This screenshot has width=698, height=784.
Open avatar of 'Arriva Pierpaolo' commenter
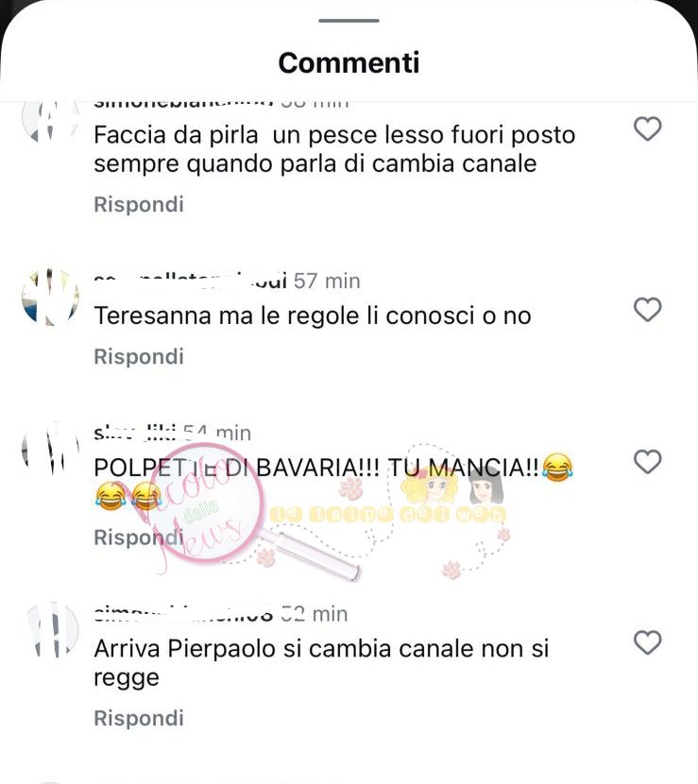click(x=52, y=630)
